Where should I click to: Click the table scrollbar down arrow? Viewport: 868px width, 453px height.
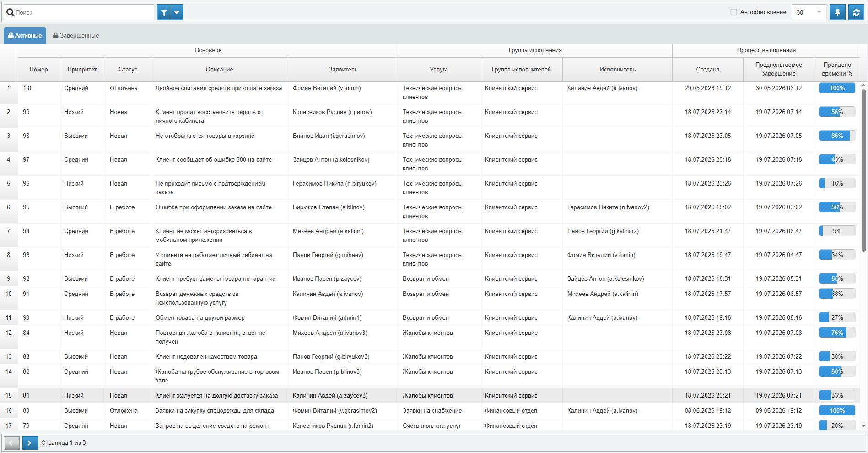(864, 426)
